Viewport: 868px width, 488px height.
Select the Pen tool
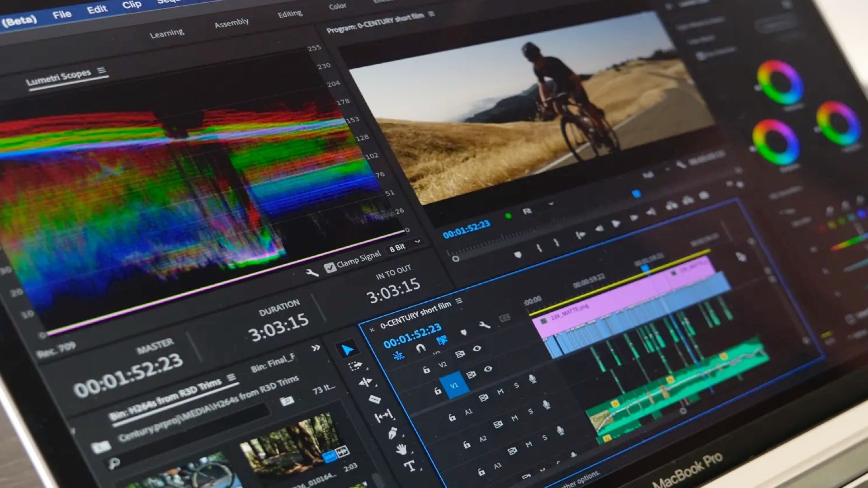[x=393, y=433]
